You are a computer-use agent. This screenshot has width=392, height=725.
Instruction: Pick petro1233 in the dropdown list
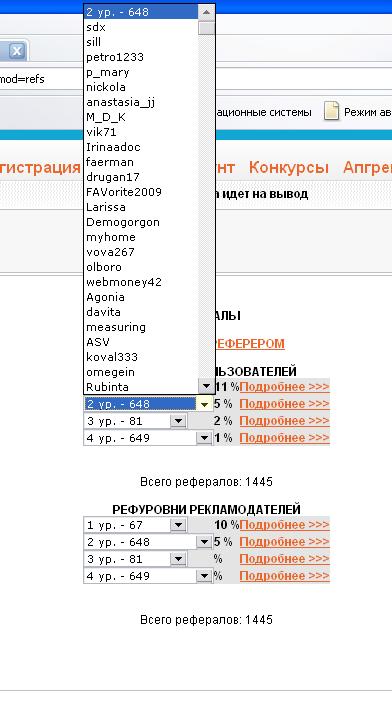[x=141, y=57]
